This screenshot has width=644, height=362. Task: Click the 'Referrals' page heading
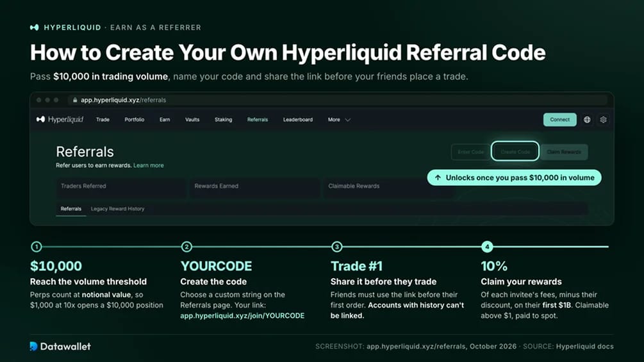coord(85,152)
